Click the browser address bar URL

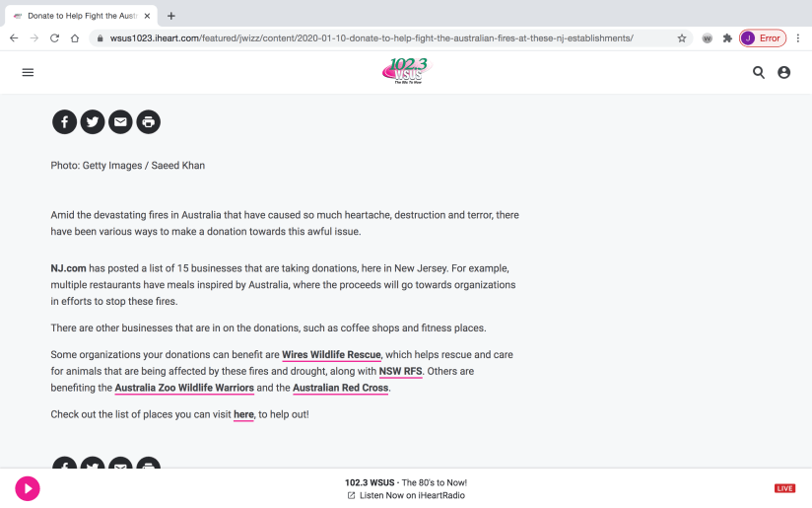[x=365, y=38]
